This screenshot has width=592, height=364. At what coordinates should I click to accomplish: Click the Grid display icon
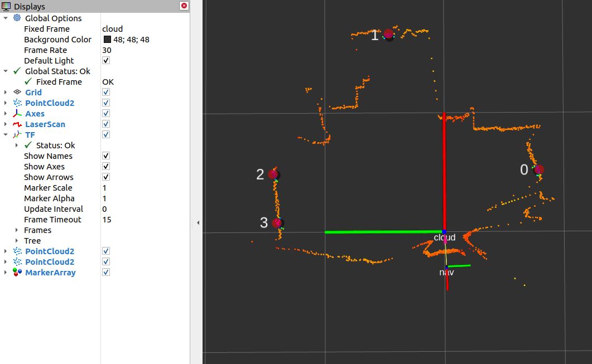[x=17, y=92]
